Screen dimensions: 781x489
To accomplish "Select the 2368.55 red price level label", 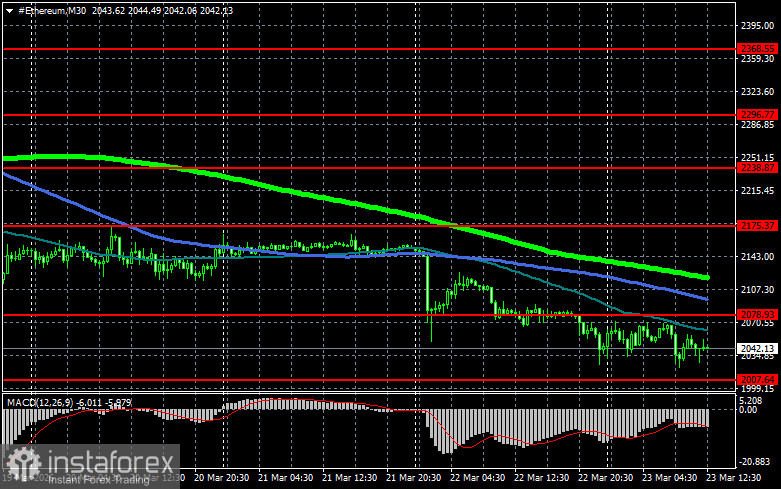I will click(757, 49).
